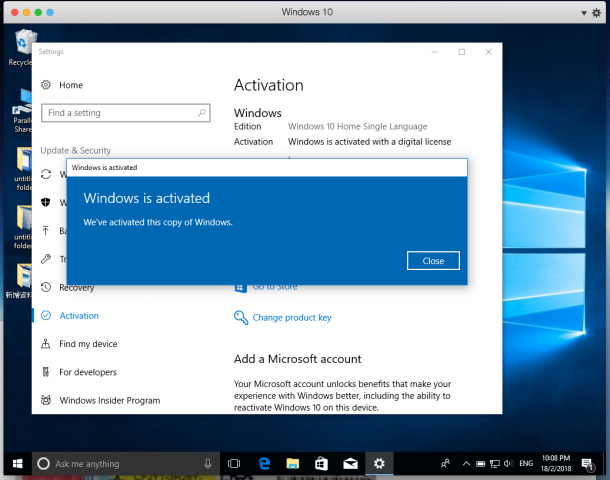This screenshot has width=610, height=480.
Task: Open the Parallels title bar dropdown arrow
Action: point(584,13)
